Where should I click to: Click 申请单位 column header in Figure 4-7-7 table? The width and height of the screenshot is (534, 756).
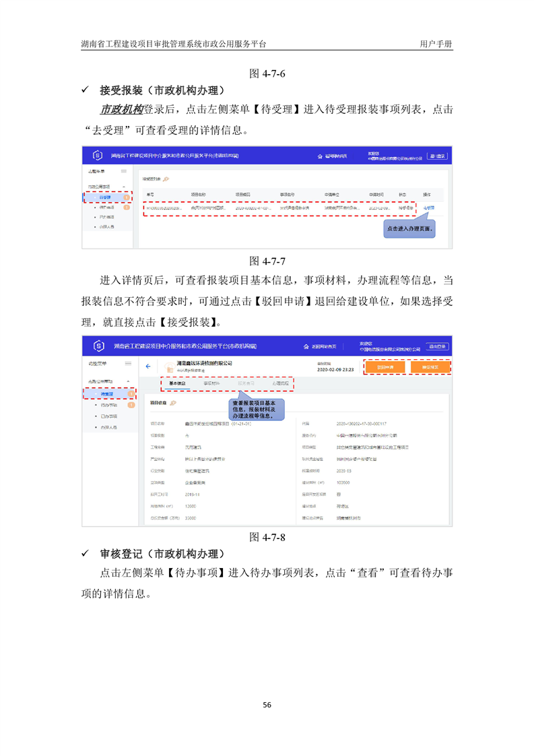pyautogui.click(x=331, y=194)
